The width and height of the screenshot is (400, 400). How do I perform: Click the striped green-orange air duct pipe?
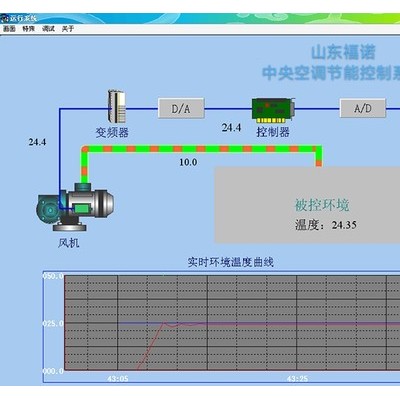point(201,149)
